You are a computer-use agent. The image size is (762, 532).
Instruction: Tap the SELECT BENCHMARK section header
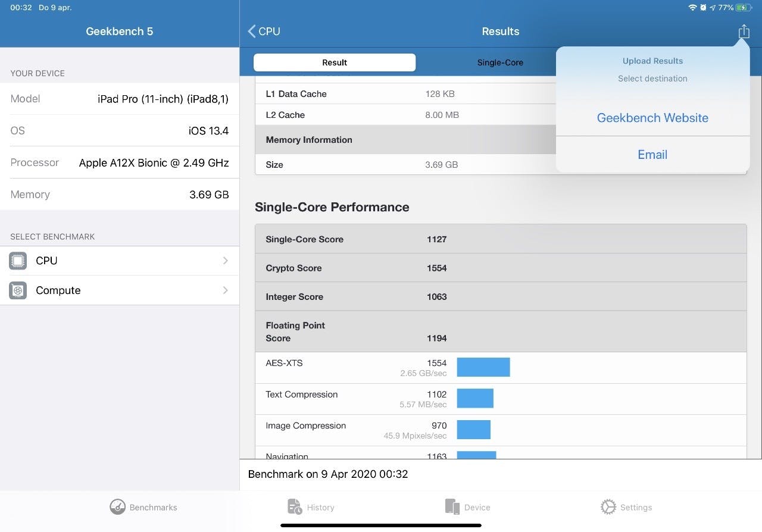52,237
